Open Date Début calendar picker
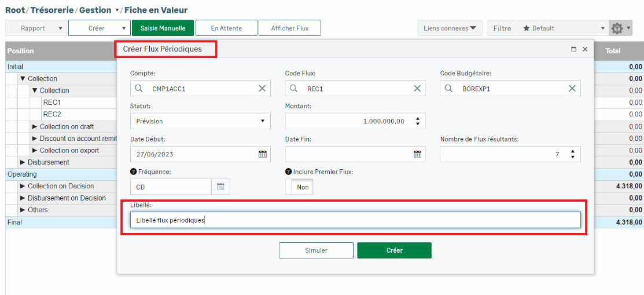The height and width of the screenshot is (295, 644). (x=262, y=154)
